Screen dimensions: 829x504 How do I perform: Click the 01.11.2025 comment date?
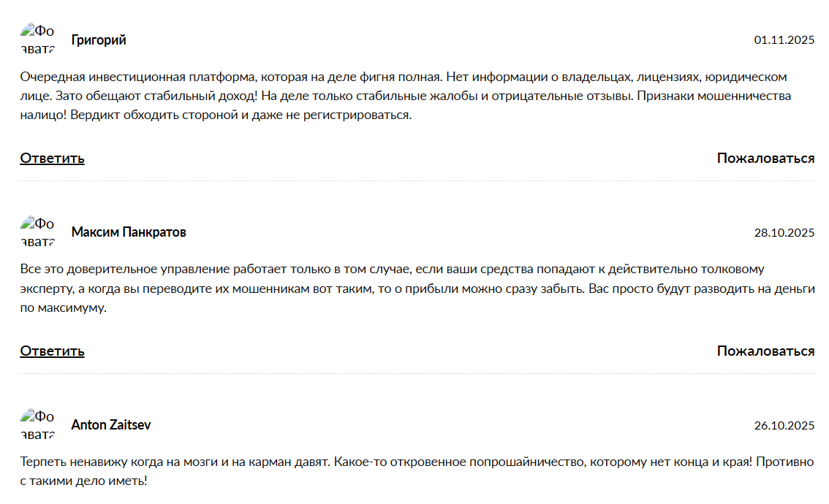coord(784,40)
